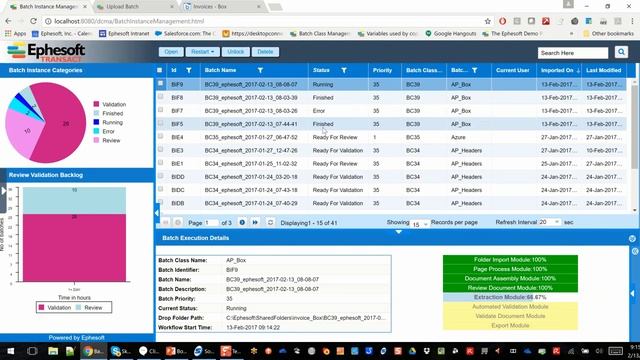Open the Apps bookmarks shortcut
Viewport: 640px width, 360px height.
click(16, 33)
